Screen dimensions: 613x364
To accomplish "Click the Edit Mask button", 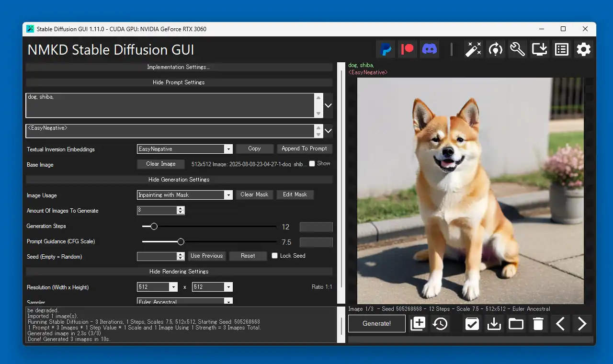I will [x=295, y=194].
